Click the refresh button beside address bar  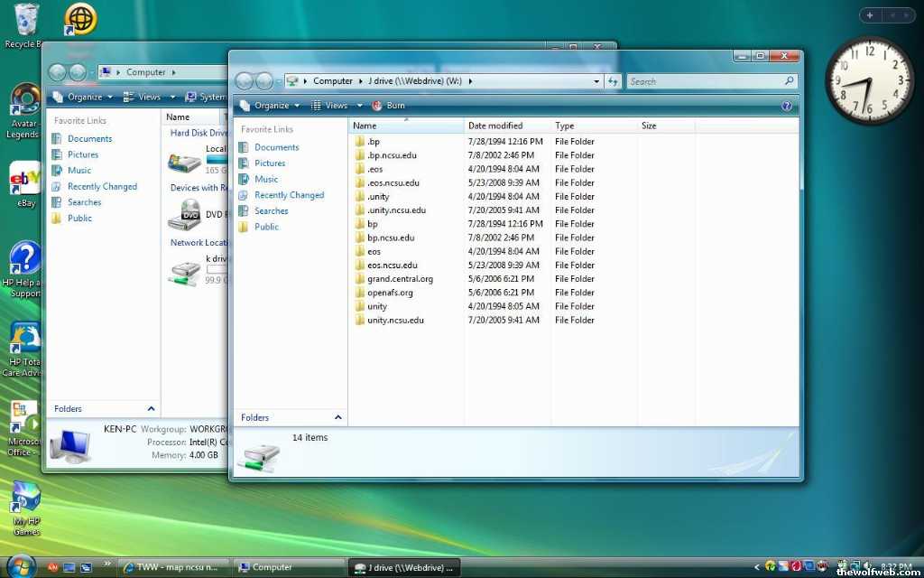614,81
